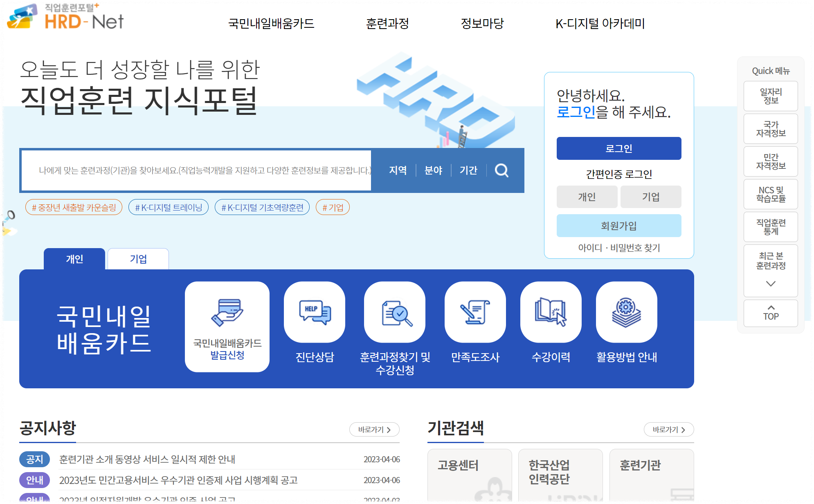This screenshot has width=814, height=504.
Task: Open Quick menu 민간 자격정보
Action: 771,161
